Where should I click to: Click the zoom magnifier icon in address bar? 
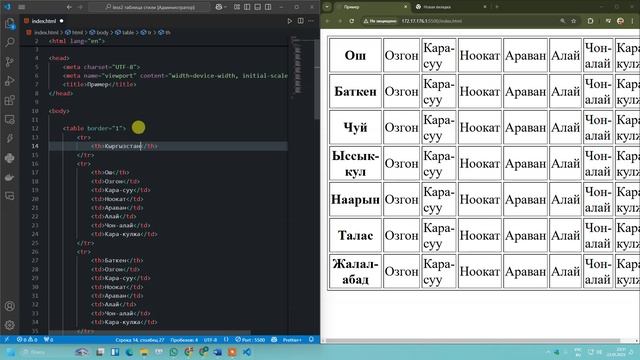pos(562,21)
